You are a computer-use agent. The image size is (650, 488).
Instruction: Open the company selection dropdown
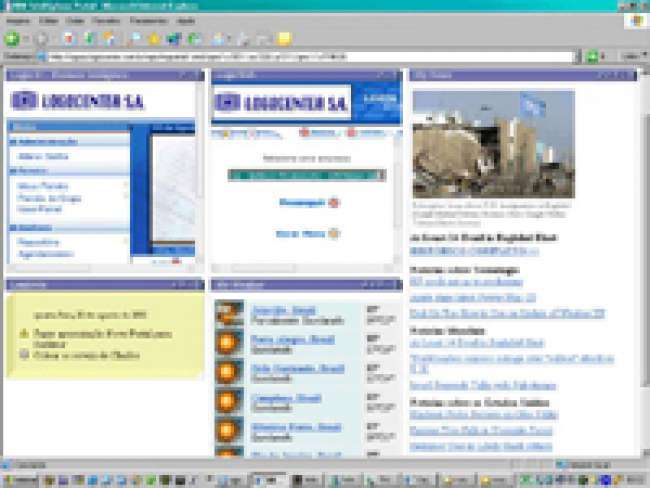pos(380,175)
